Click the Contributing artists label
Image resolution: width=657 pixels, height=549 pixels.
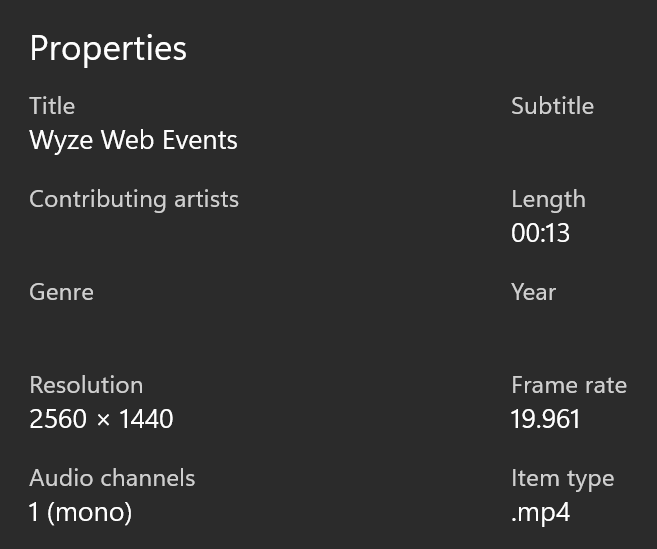(x=134, y=199)
